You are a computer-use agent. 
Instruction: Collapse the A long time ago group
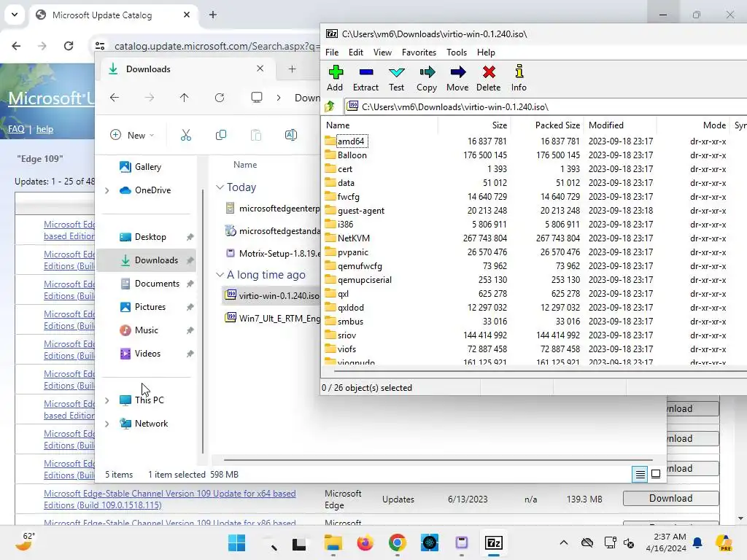(220, 275)
